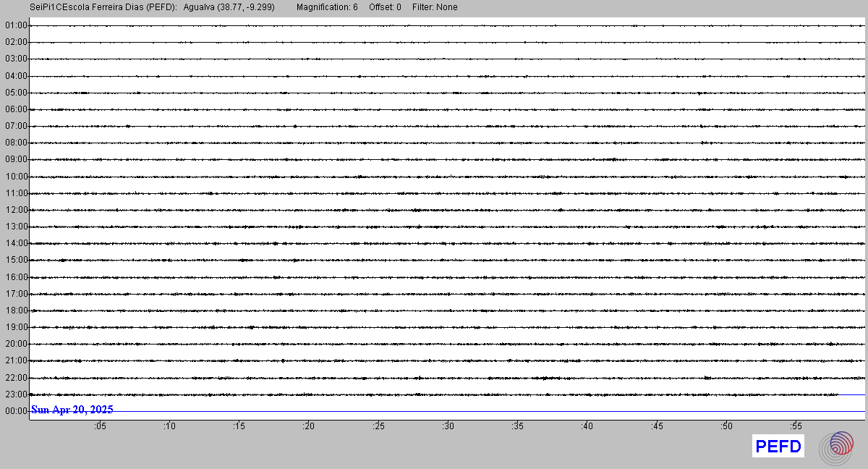The height and width of the screenshot is (469, 868).
Task: Select the 21:00 hour label
Action: pyautogui.click(x=16, y=360)
